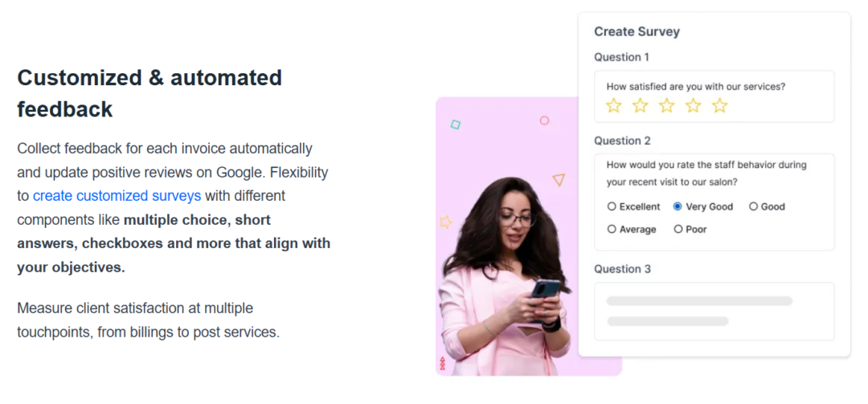Choose the Poor radio option
This screenshot has height=404, width=868.
[678, 229]
